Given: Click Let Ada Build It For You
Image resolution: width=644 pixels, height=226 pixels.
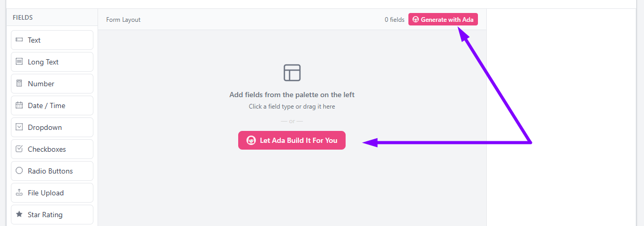Looking at the screenshot, I should point(292,140).
